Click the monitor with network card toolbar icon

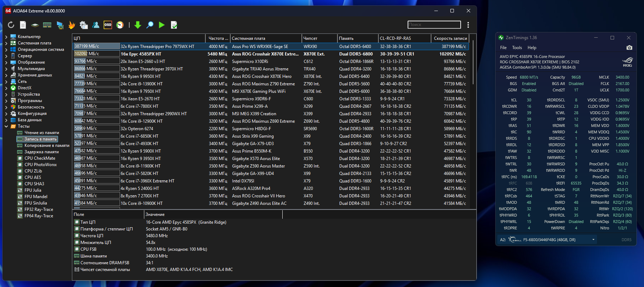[x=60, y=25]
